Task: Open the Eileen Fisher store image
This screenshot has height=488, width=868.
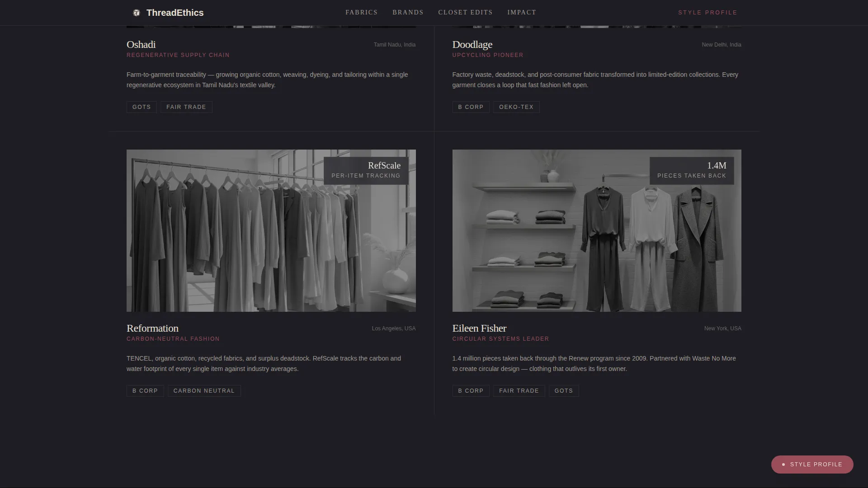Action: click(597, 230)
